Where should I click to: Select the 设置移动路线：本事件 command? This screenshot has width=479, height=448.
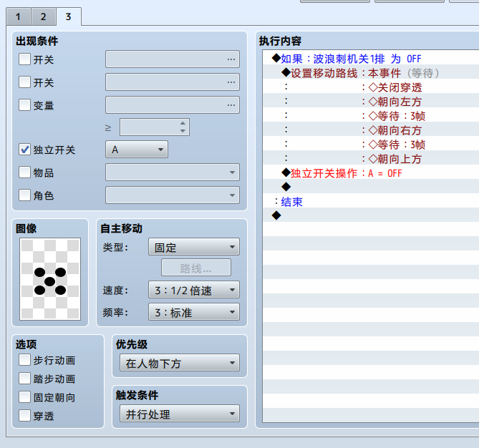(x=371, y=72)
